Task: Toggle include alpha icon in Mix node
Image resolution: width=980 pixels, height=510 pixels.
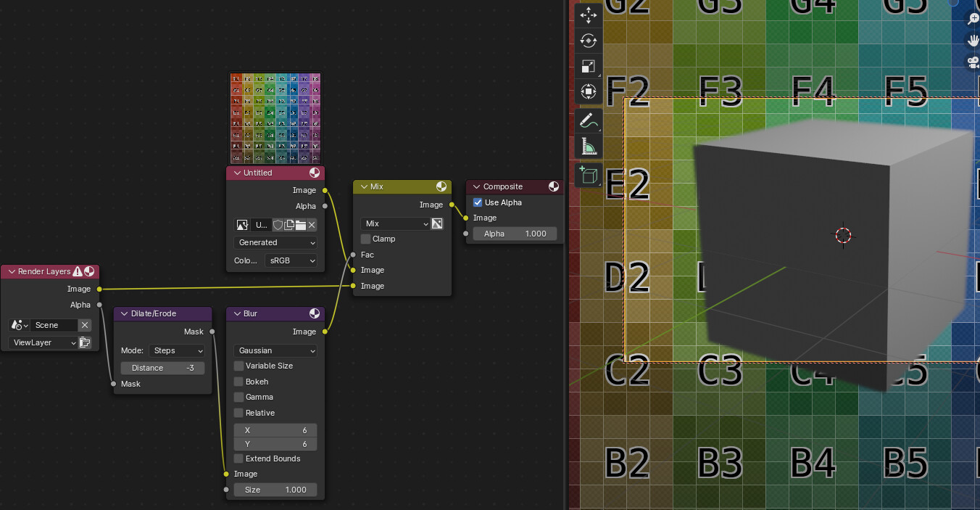Action: pos(437,223)
